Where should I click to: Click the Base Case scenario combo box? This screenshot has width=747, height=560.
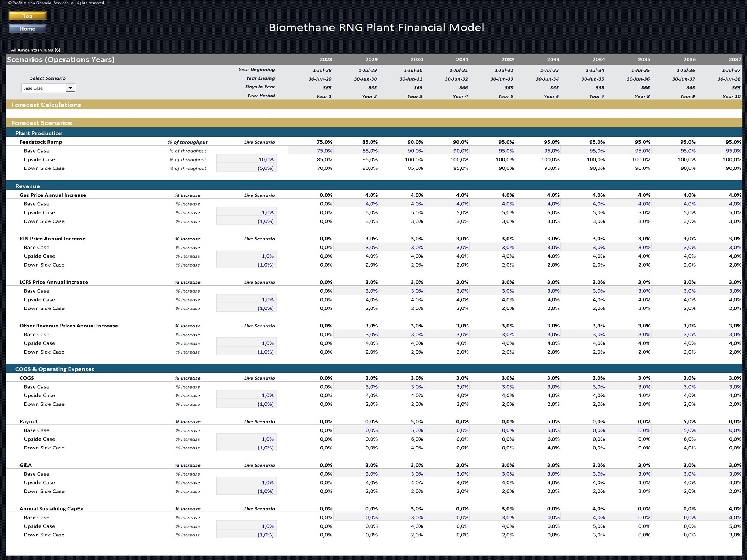[x=48, y=88]
